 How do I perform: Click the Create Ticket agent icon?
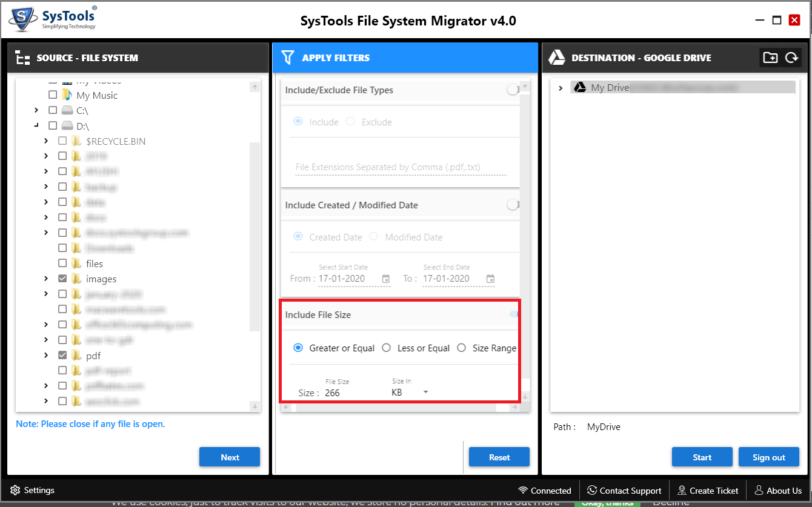point(682,491)
